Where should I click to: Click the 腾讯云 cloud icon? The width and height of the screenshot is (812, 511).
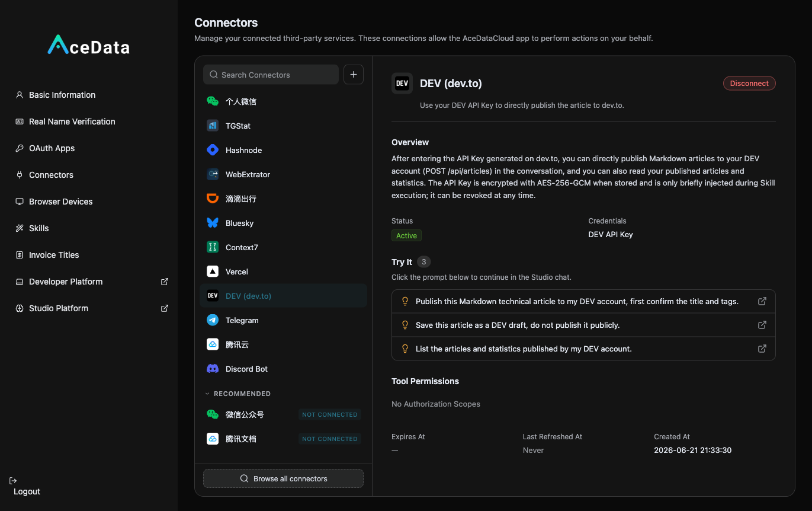pos(213,344)
